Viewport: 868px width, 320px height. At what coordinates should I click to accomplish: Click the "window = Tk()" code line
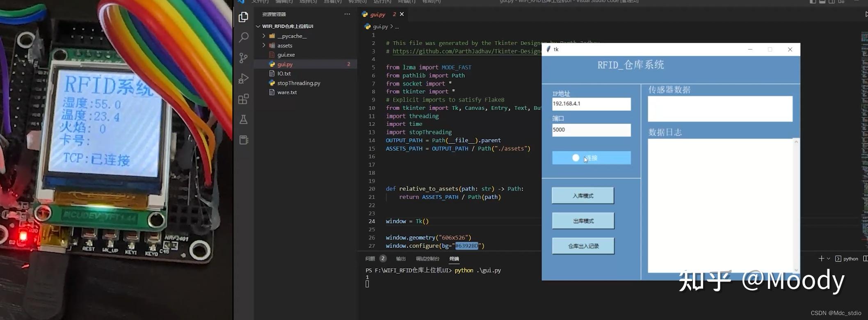(407, 221)
